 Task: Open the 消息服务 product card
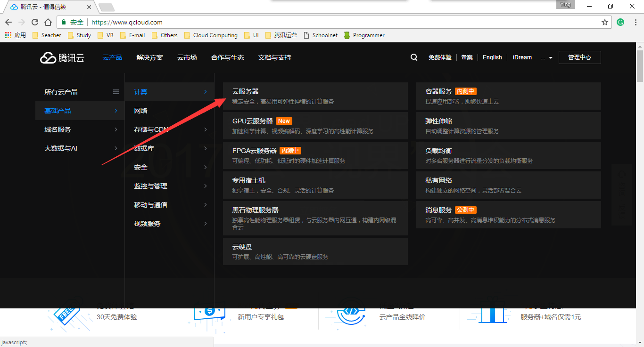pos(509,215)
